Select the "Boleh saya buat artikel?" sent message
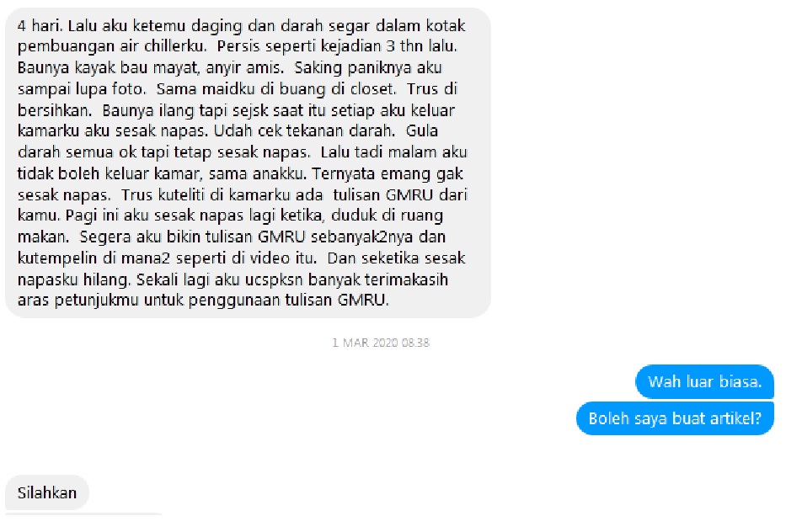 tap(675, 418)
